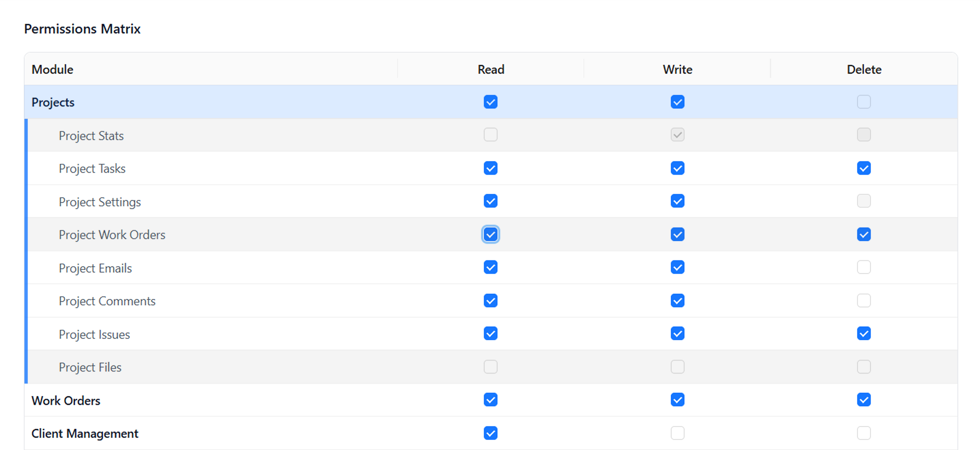Select the Project Emails row label
This screenshot has height=450, width=980.
[95, 269]
